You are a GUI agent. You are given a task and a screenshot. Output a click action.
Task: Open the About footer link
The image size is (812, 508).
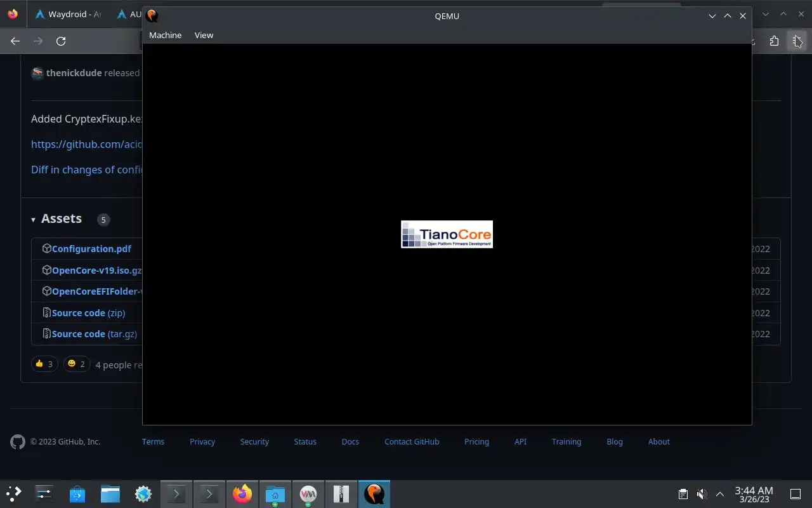pos(659,442)
